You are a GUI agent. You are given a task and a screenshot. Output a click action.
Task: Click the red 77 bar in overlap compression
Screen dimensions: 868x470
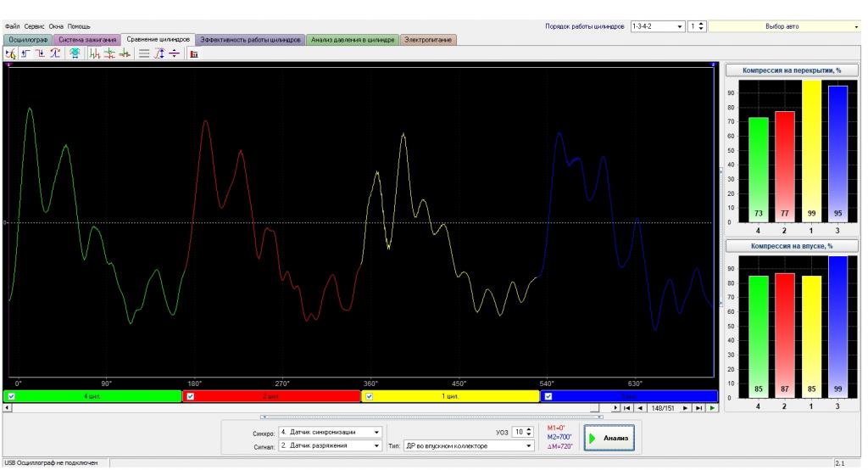785,166
